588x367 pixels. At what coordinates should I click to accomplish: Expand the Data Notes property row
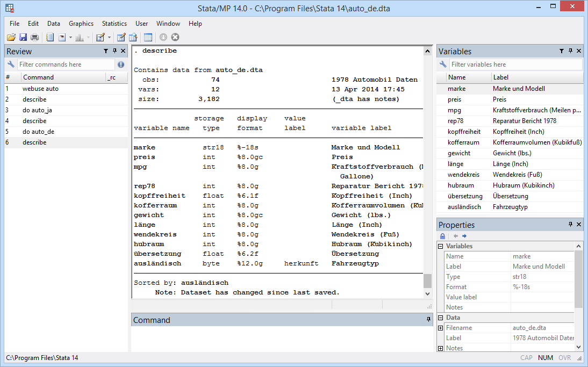pyautogui.click(x=440, y=348)
